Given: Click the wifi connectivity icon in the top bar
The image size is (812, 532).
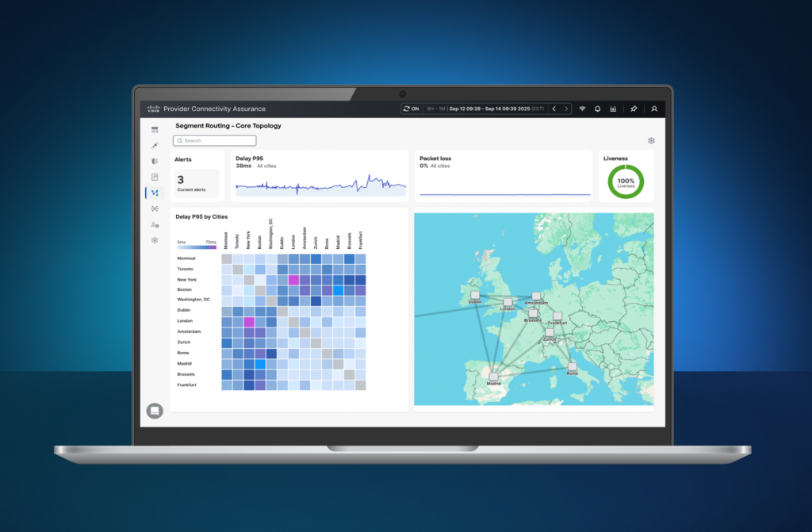Looking at the screenshot, I should pos(581,109).
